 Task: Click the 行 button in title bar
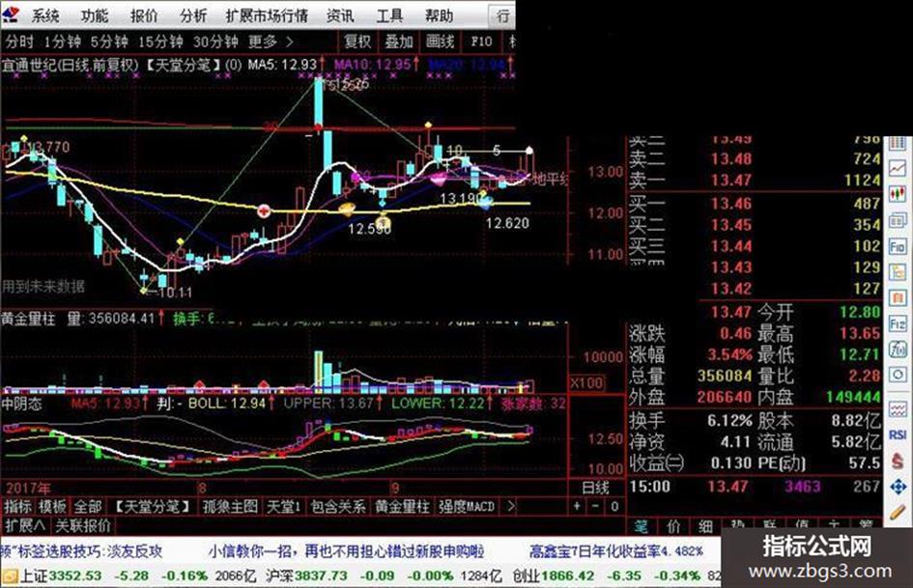503,16
